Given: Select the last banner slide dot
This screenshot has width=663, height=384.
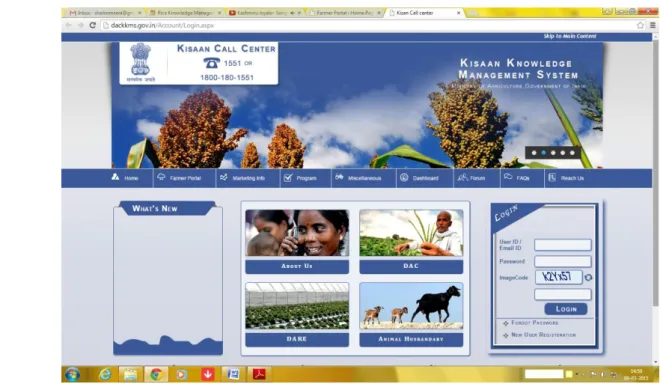Looking at the screenshot, I should coord(572,153).
